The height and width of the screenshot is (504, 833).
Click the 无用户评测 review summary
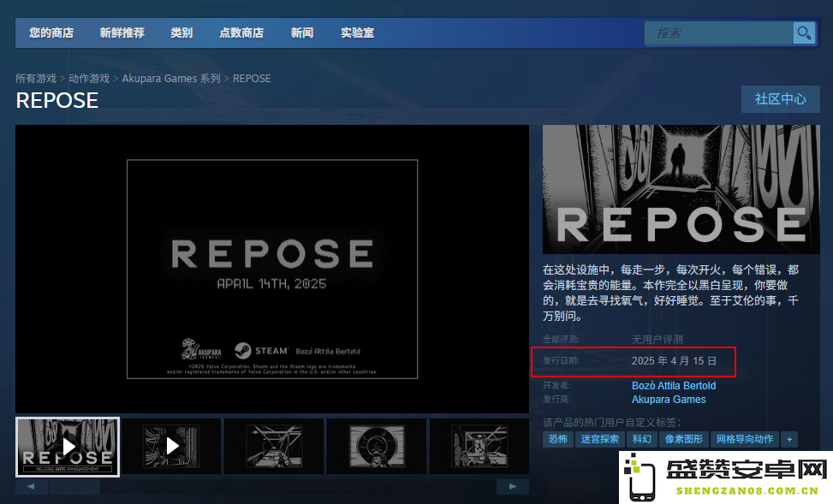pyautogui.click(x=657, y=340)
